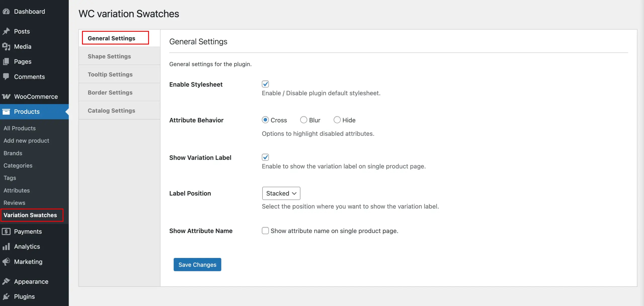Click the WooCommerce logo icon
This screenshot has height=306, width=644.
click(x=6, y=96)
